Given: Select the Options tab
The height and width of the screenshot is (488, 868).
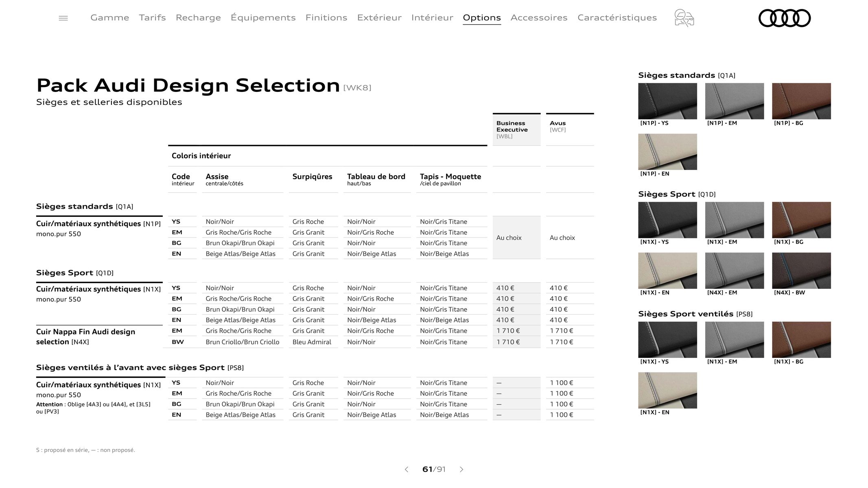Looking at the screenshot, I should click(x=482, y=17).
